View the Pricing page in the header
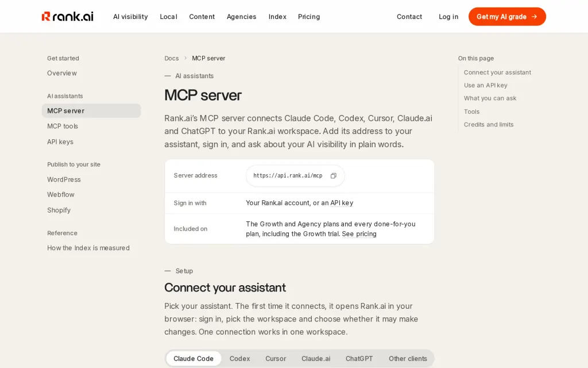Screen dimensions: 588x368 [x=309, y=17]
